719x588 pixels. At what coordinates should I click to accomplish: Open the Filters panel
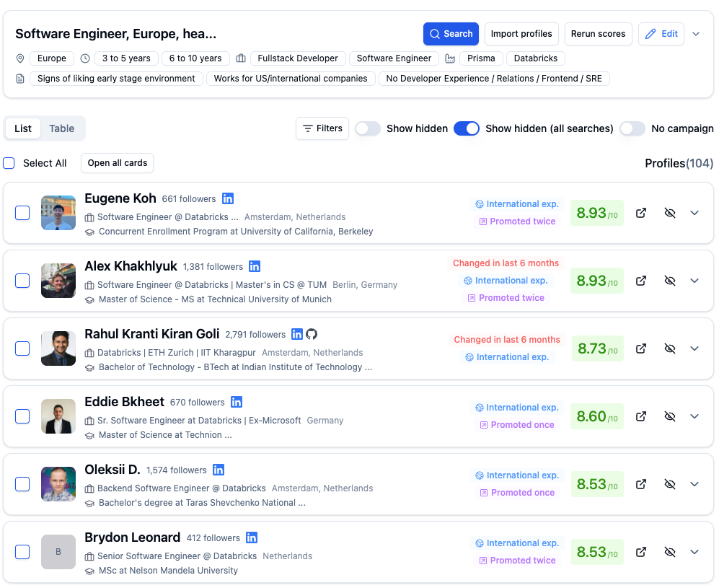tap(322, 128)
